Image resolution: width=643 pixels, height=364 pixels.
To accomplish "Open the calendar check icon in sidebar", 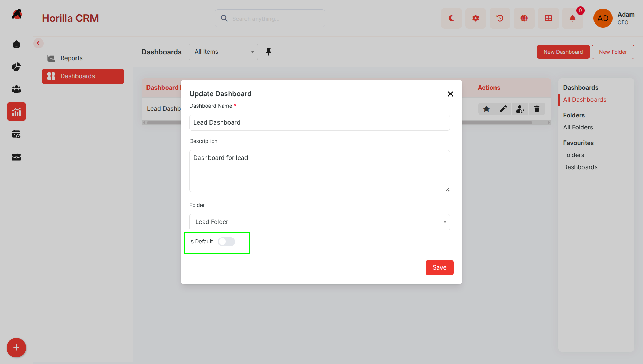I will click(16, 134).
